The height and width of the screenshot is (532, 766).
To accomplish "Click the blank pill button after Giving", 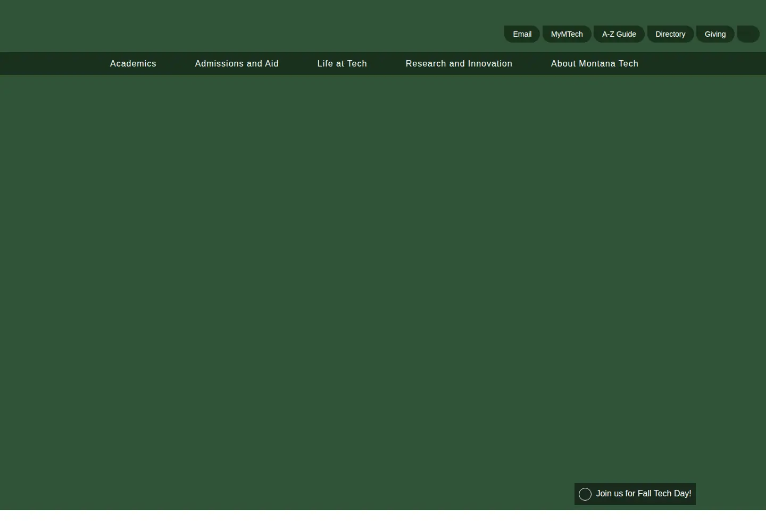I will 748,34.
